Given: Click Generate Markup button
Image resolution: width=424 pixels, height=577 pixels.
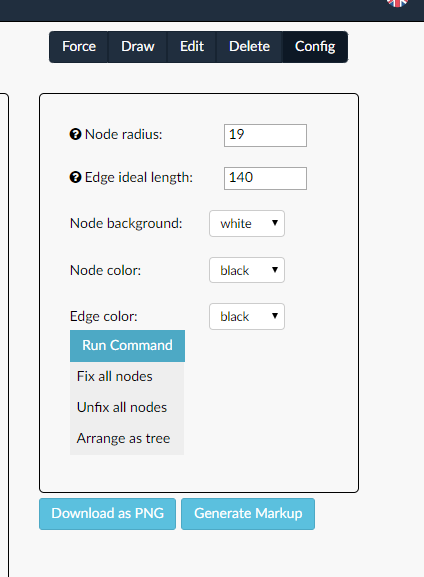Looking at the screenshot, I should click(x=248, y=514).
